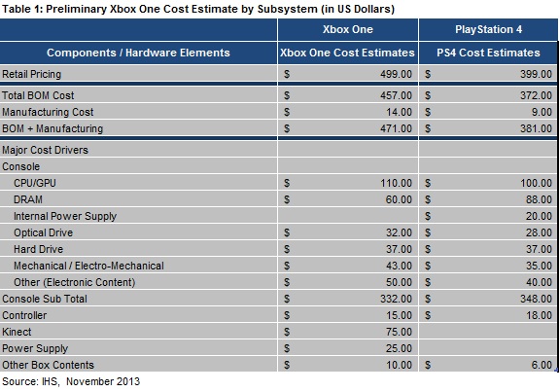560x392 pixels.
Task: Click the PS4 DRAM cost 88.00
Action: [539, 199]
